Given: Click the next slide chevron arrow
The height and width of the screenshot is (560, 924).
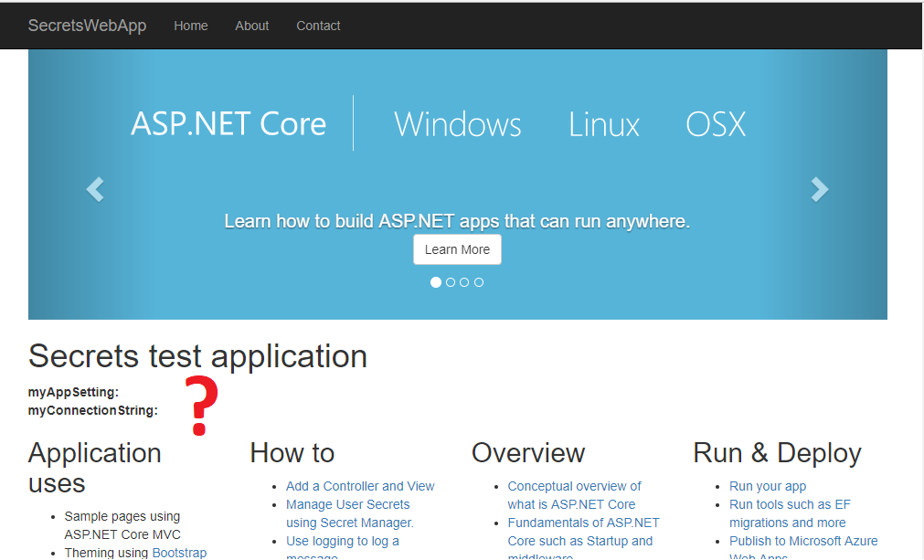Looking at the screenshot, I should pyautogui.click(x=820, y=189).
